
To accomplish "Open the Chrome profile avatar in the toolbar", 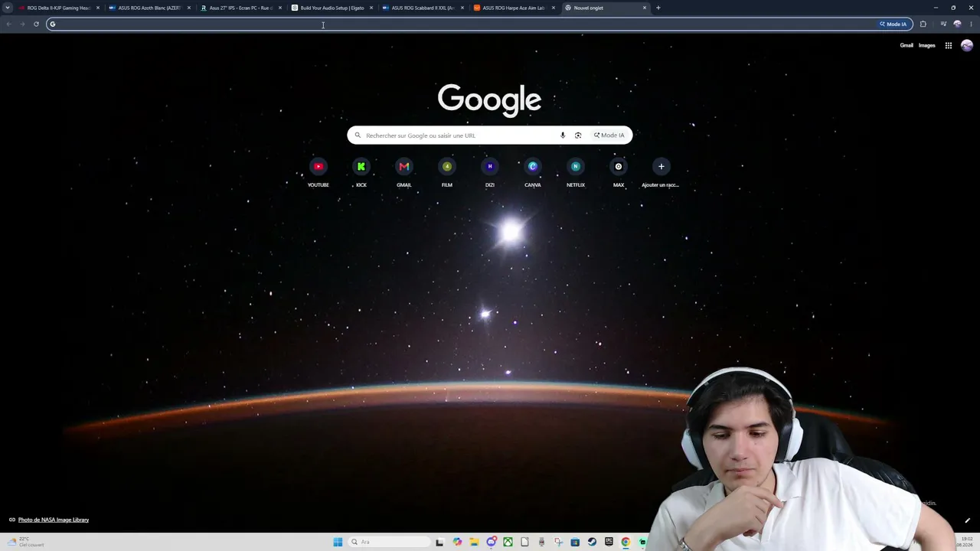I will (957, 24).
